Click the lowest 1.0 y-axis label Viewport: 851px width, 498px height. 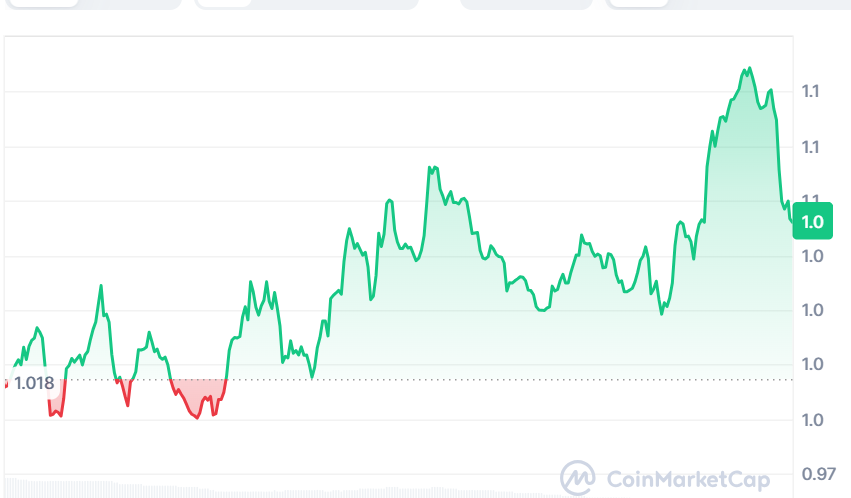[811, 419]
